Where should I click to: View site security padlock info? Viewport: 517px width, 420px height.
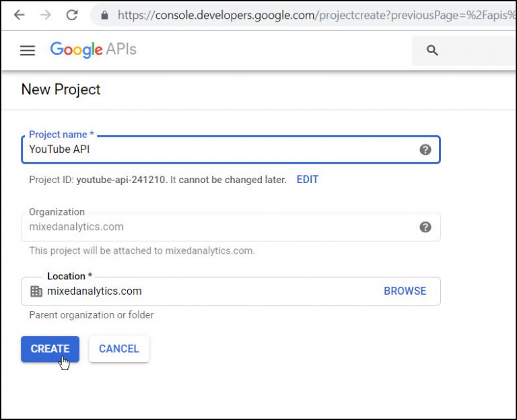coord(104,15)
